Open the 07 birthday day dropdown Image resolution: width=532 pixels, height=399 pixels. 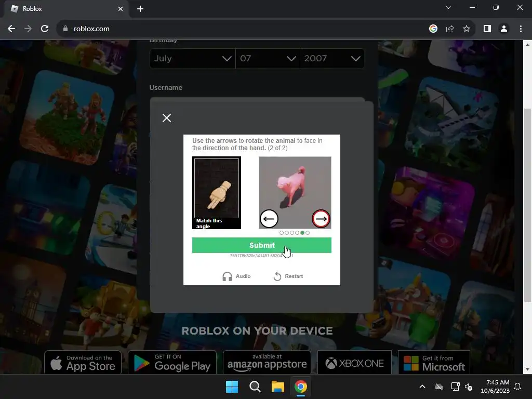268,58
